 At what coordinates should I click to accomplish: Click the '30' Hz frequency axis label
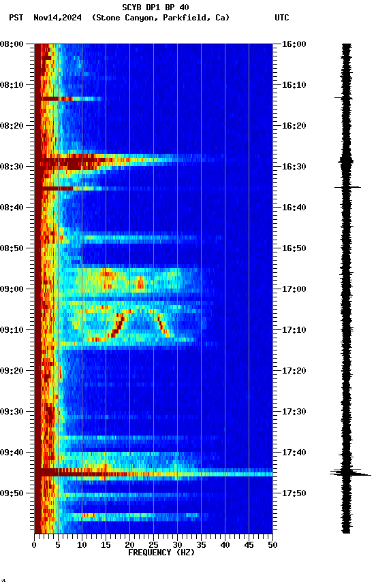pyautogui.click(x=177, y=545)
